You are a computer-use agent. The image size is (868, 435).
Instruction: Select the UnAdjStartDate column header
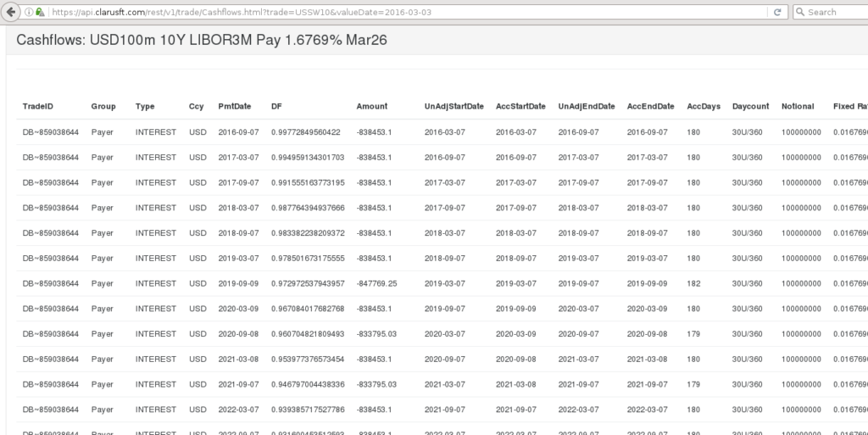tap(453, 106)
